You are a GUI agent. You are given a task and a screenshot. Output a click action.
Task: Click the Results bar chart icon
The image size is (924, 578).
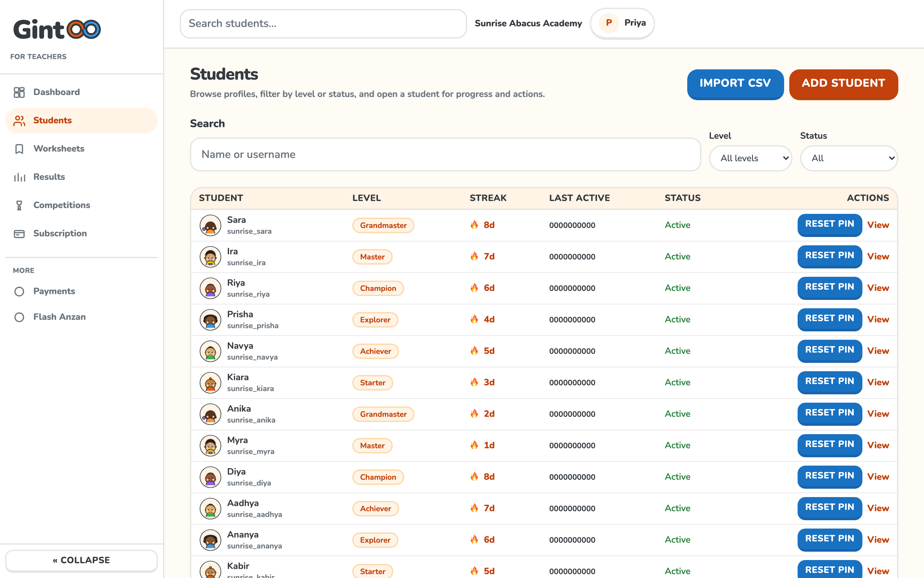pyautogui.click(x=19, y=177)
